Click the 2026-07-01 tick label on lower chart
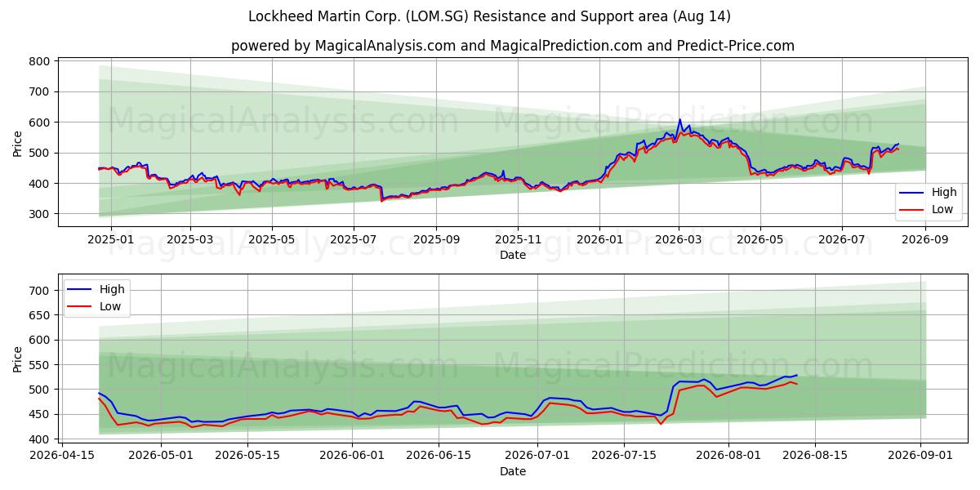The height and width of the screenshot is (490, 980). click(537, 455)
